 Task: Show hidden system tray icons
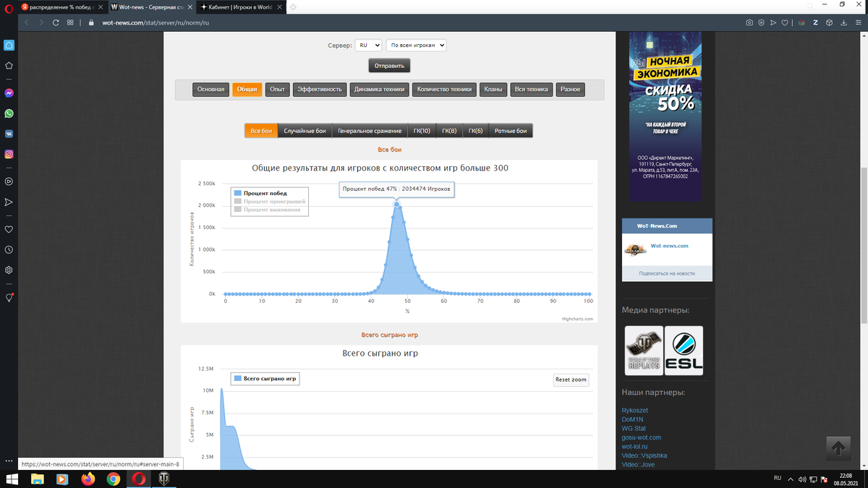(791, 479)
